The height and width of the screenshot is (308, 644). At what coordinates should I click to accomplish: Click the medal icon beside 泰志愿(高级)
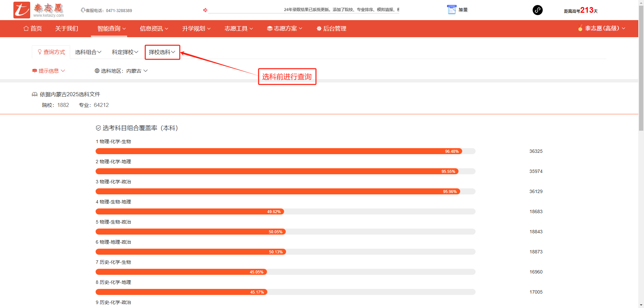coord(580,28)
